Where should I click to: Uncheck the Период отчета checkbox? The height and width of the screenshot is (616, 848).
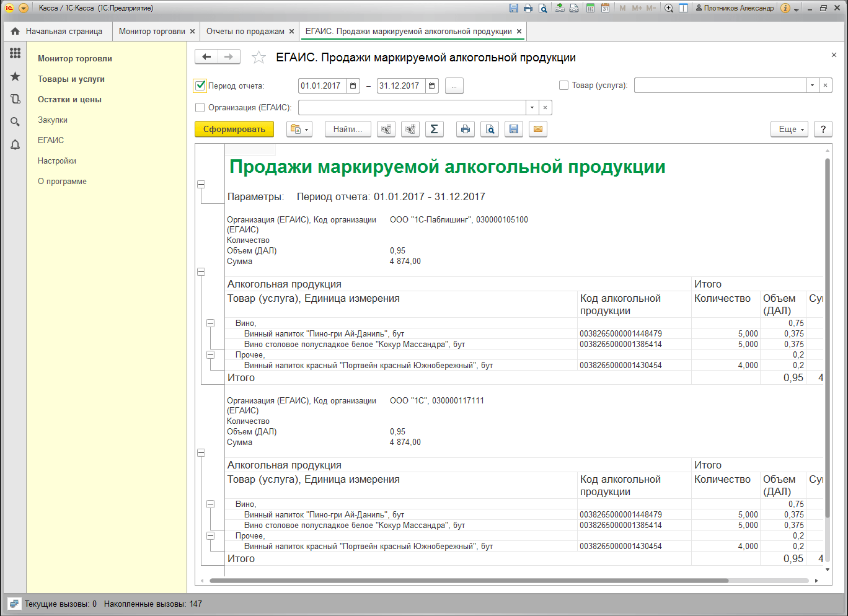[200, 86]
